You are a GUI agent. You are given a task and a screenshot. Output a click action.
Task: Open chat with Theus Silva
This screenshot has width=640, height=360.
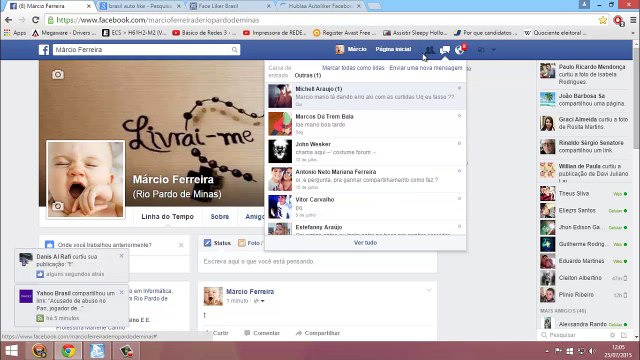[x=584, y=194]
